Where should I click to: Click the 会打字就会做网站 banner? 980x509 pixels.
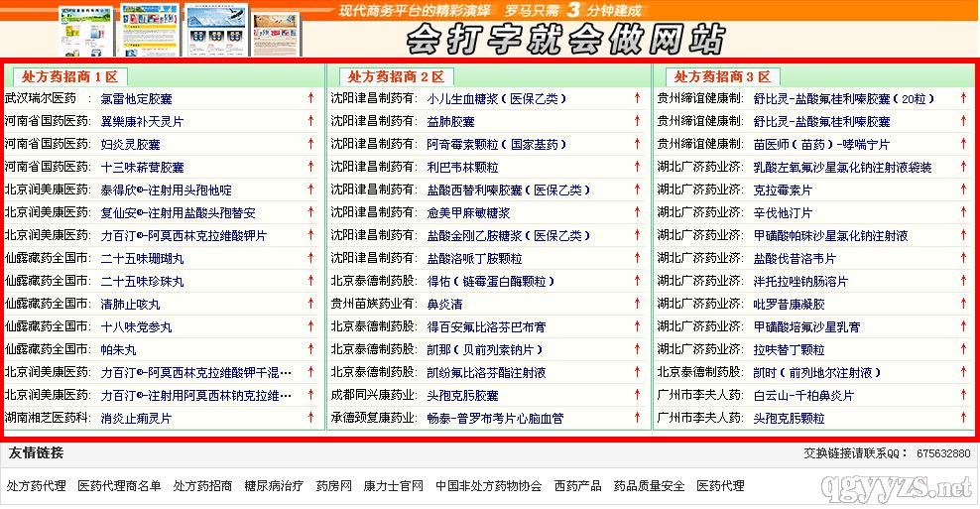tap(563, 40)
